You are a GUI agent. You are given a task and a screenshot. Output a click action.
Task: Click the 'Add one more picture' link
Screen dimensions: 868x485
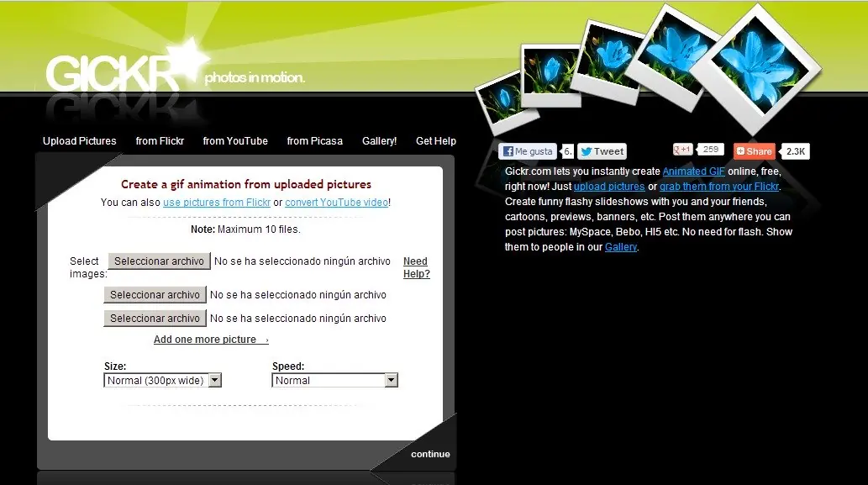211,340
